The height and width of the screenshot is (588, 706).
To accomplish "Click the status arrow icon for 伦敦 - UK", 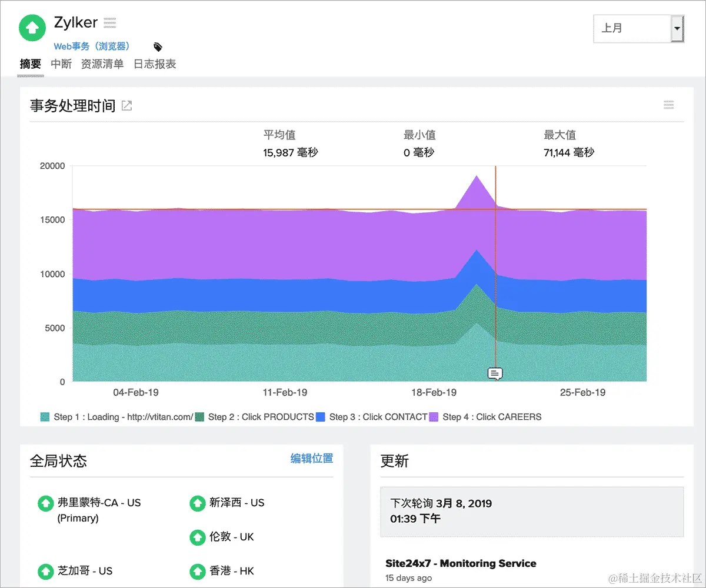I will coord(198,537).
